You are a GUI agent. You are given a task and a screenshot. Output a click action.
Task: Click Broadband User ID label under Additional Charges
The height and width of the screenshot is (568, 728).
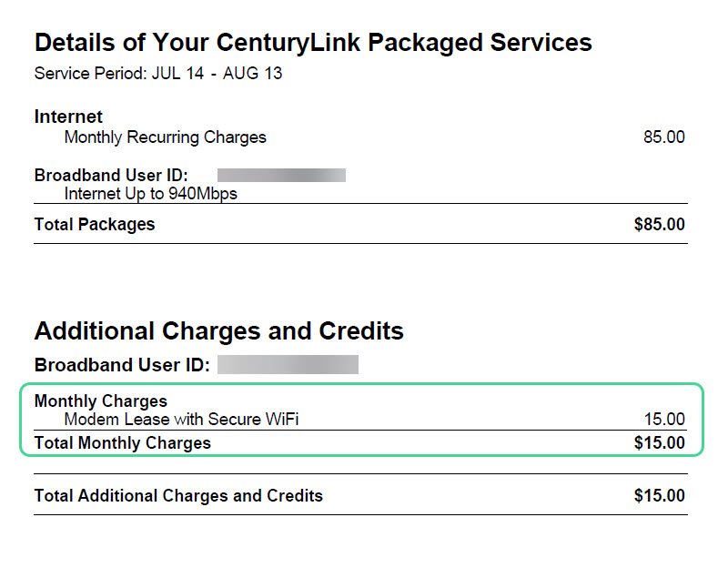(122, 365)
